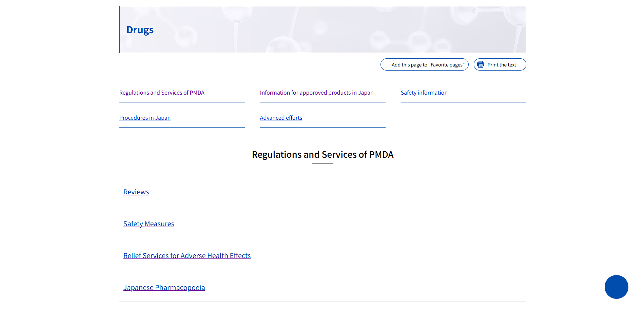Click the divider line under Advanced efforts

(323, 127)
